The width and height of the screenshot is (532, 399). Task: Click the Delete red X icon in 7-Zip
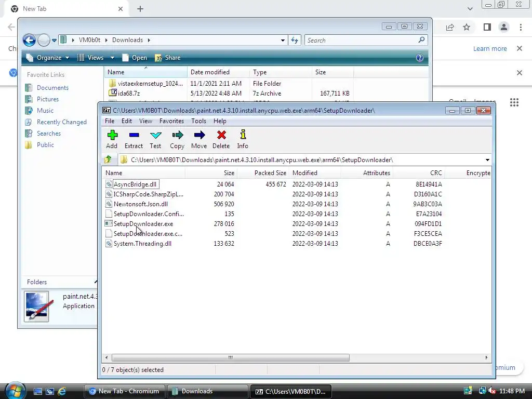point(221,139)
